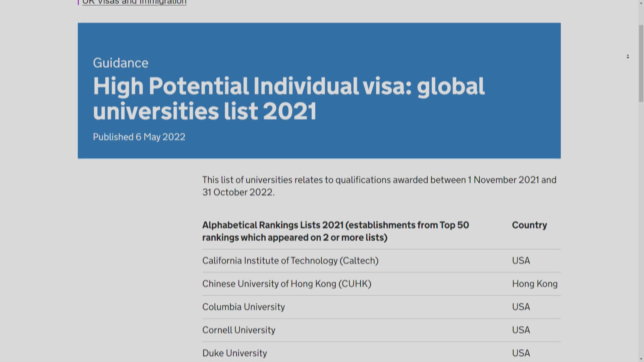
Task: Click the Country column header
Action: 529,225
